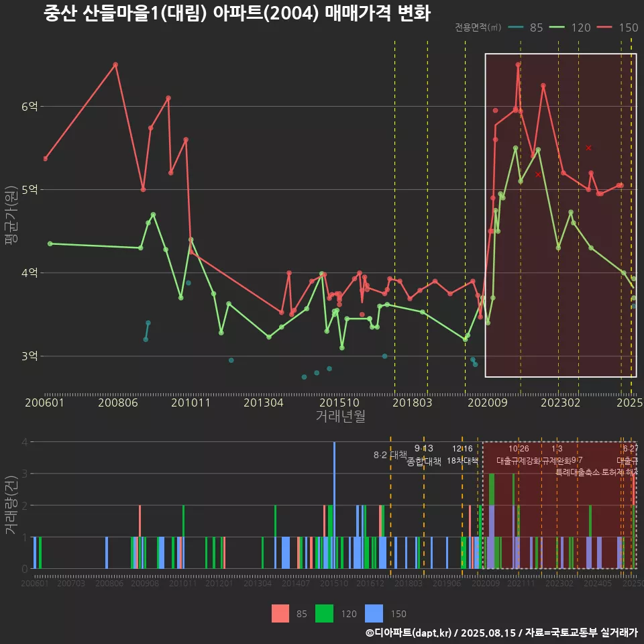Click the 202009 tick label on price chart
The image size is (644, 644).
pos(488,402)
